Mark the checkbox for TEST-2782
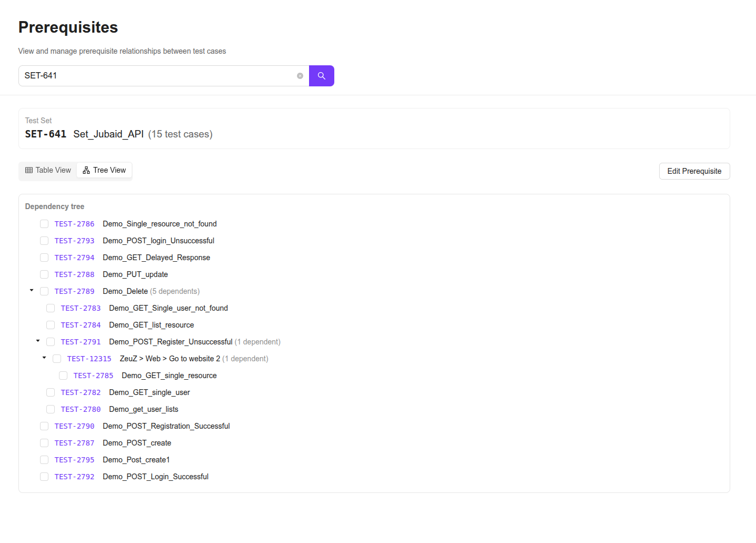756x543 pixels. (x=51, y=392)
